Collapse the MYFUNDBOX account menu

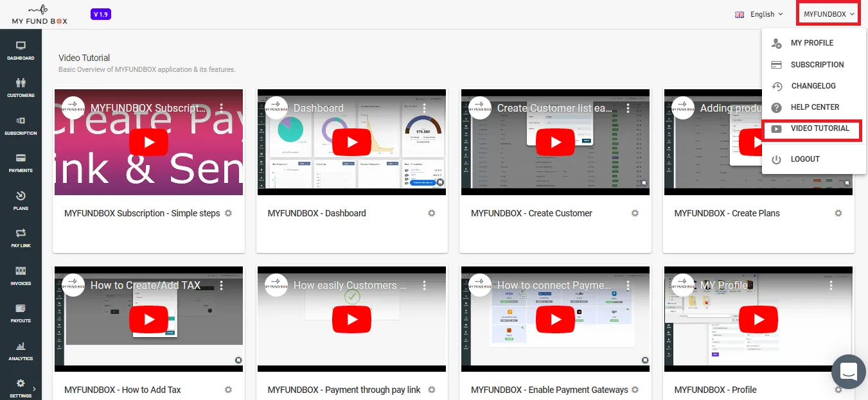pos(829,14)
